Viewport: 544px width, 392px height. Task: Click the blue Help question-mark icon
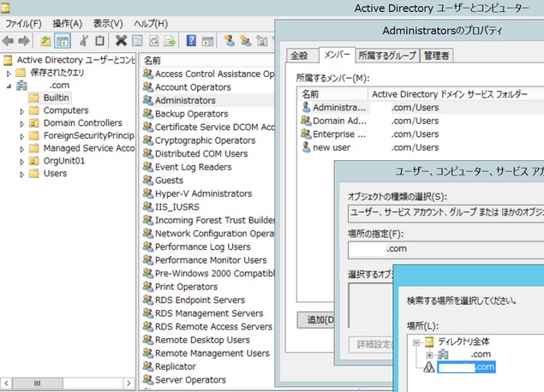[x=191, y=41]
